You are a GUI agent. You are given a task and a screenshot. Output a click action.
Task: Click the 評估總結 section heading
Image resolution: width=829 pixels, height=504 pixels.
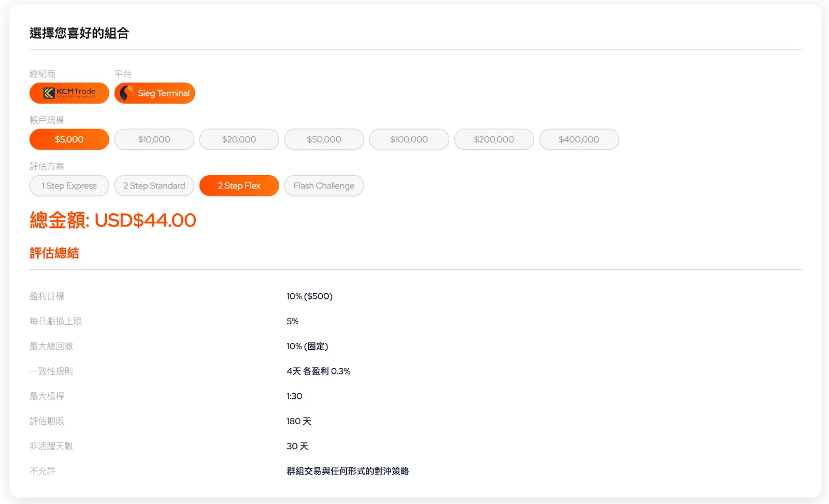[x=54, y=253]
